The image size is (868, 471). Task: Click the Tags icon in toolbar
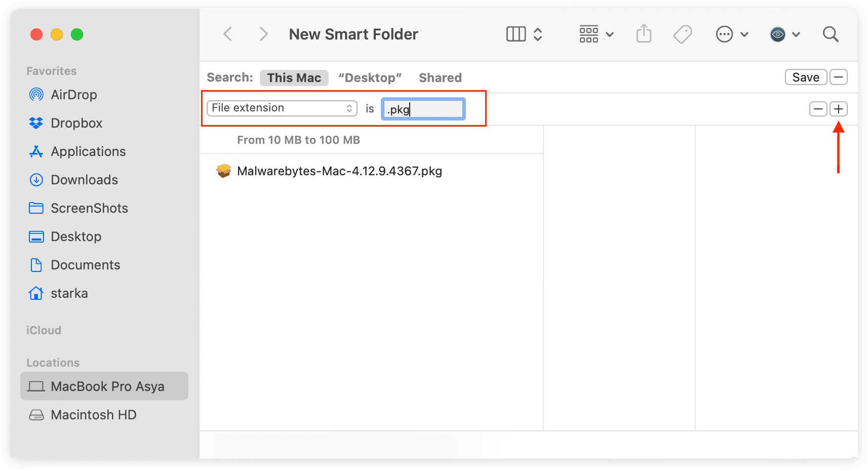click(682, 34)
